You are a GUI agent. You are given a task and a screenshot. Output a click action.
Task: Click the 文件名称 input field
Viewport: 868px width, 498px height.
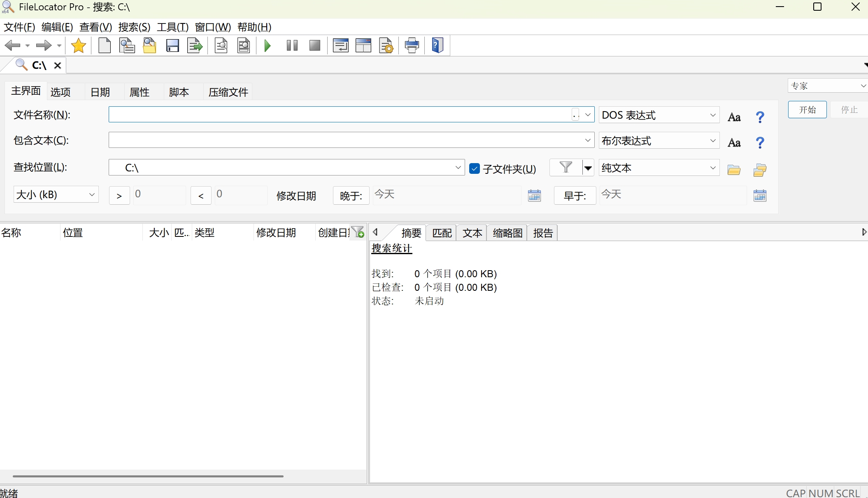340,115
